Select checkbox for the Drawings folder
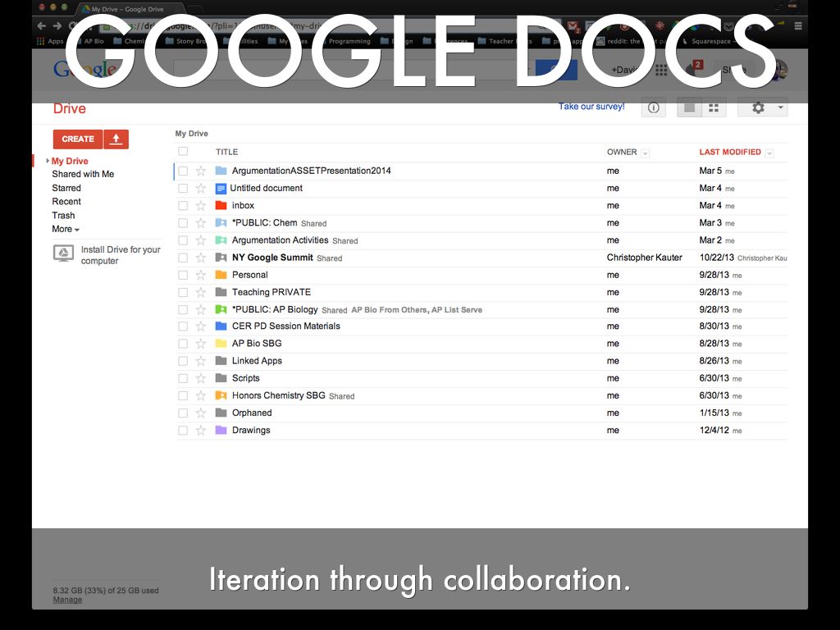Image resolution: width=840 pixels, height=630 pixels. pyautogui.click(x=183, y=431)
